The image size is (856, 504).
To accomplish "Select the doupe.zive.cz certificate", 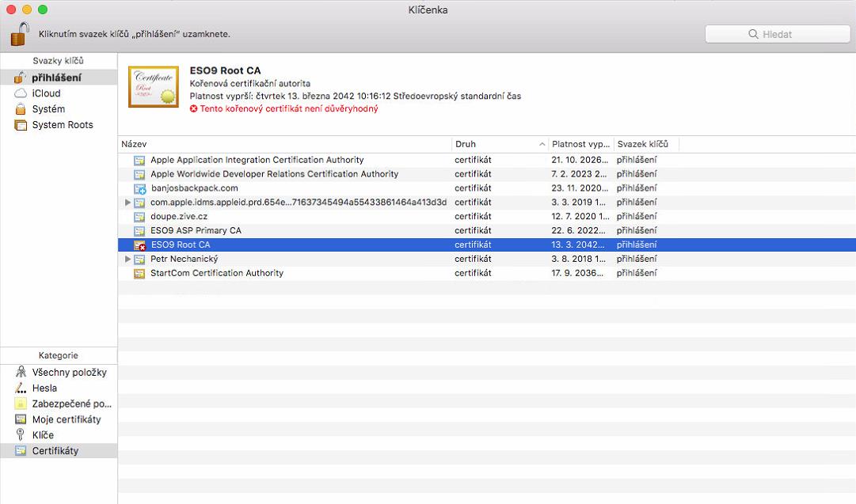I will pyautogui.click(x=487, y=217).
